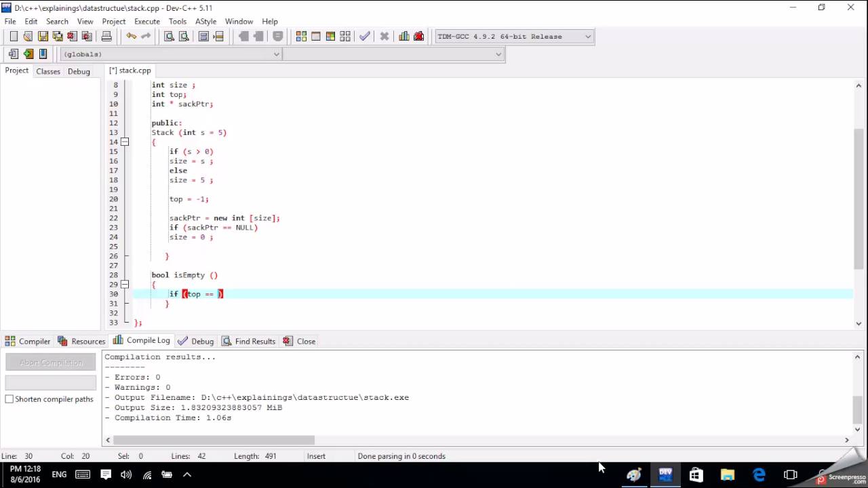
Task: Click the Redo arrow icon
Action: 146,37
